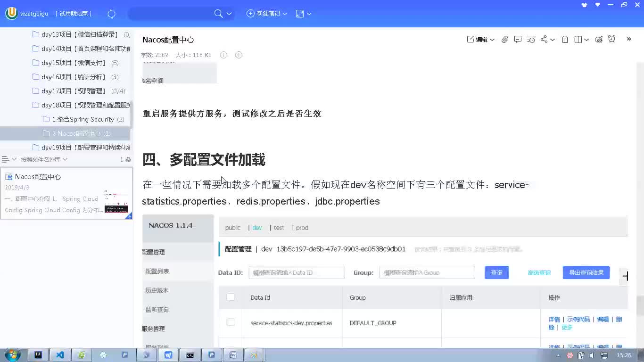Switch to test namespace tab

279,228
